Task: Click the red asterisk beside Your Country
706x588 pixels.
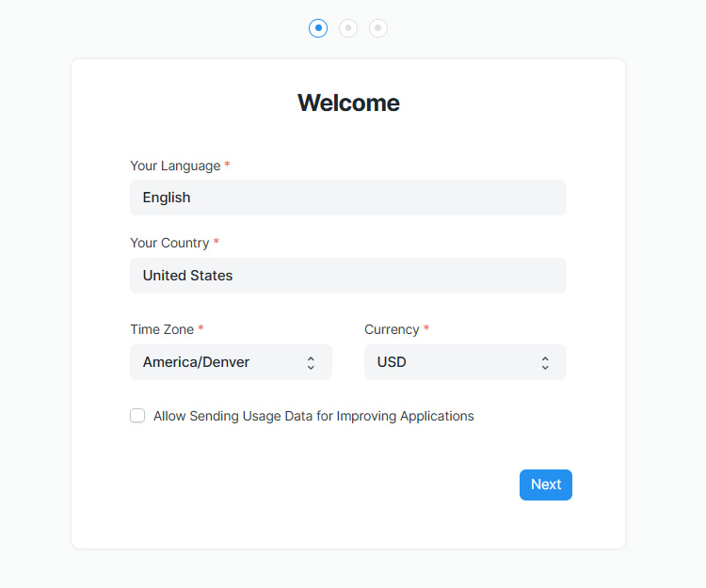Action: pyautogui.click(x=217, y=243)
